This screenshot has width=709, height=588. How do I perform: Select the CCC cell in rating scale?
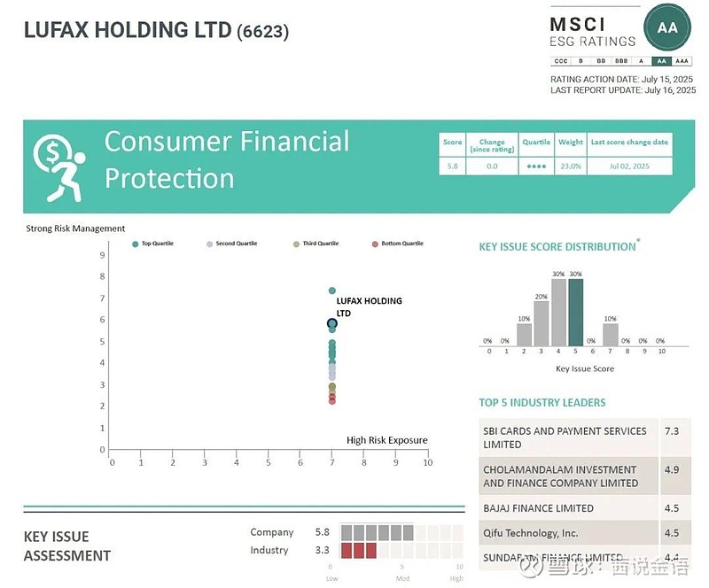[560, 61]
